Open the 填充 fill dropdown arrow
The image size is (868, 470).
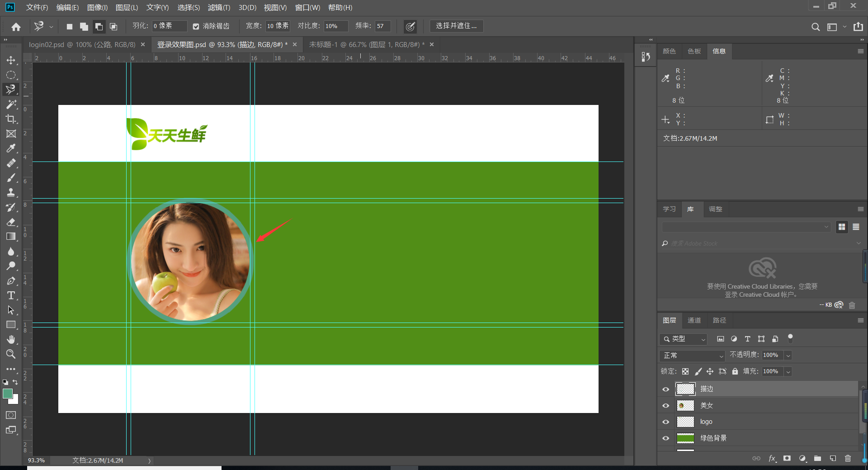coord(788,372)
